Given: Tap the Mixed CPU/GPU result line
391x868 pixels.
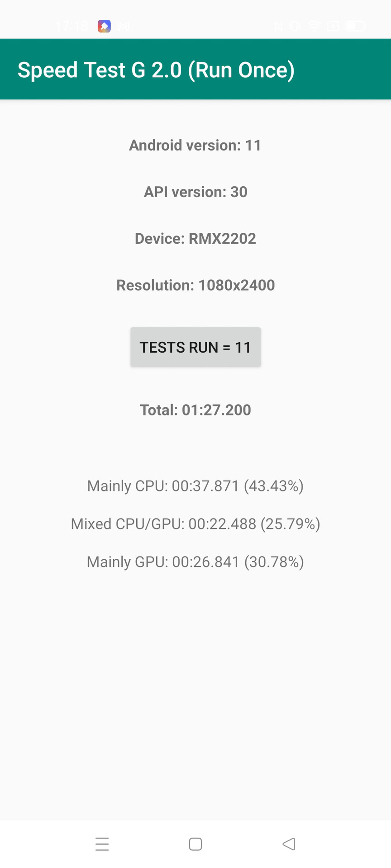Looking at the screenshot, I should click(x=195, y=524).
